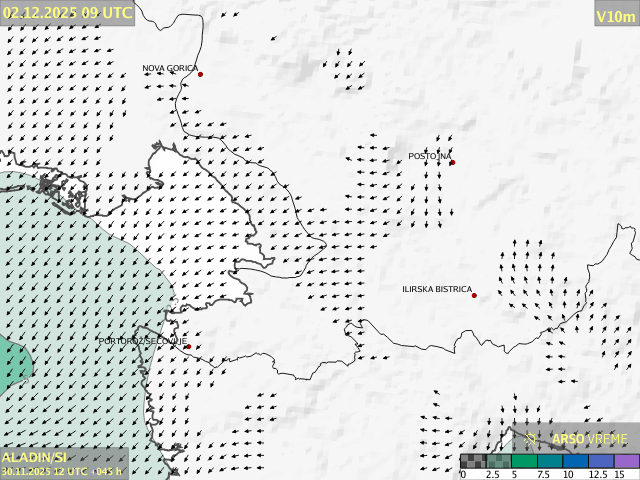Click the V10m parameter label
This screenshot has width=640, height=480.
click(x=616, y=15)
